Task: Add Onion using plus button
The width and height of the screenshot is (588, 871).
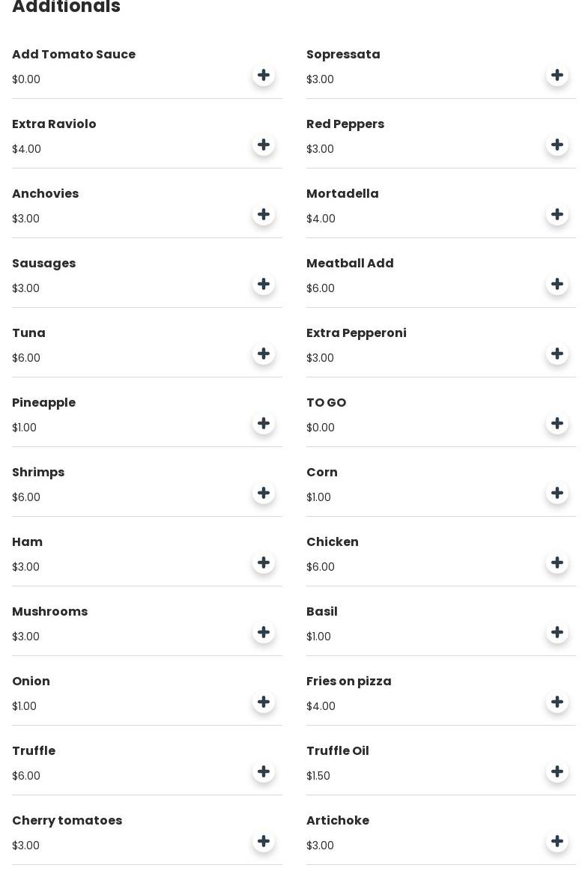Action: pos(264,702)
